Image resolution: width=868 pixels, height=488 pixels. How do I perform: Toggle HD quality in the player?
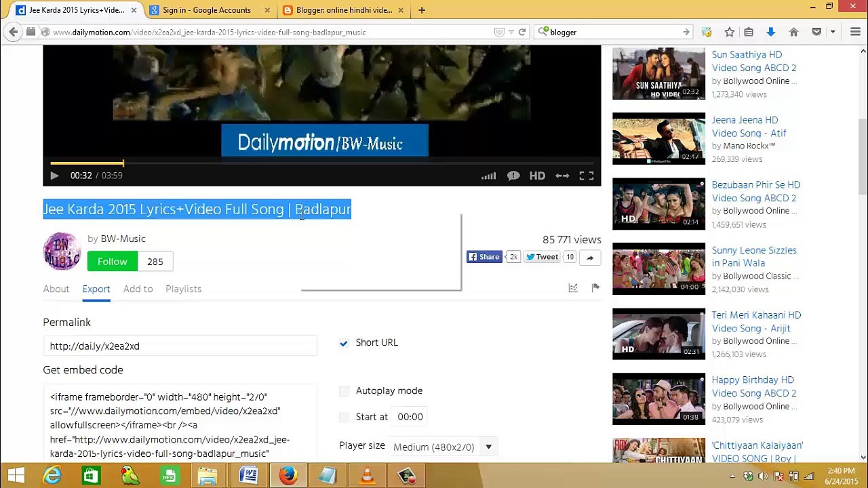click(537, 176)
